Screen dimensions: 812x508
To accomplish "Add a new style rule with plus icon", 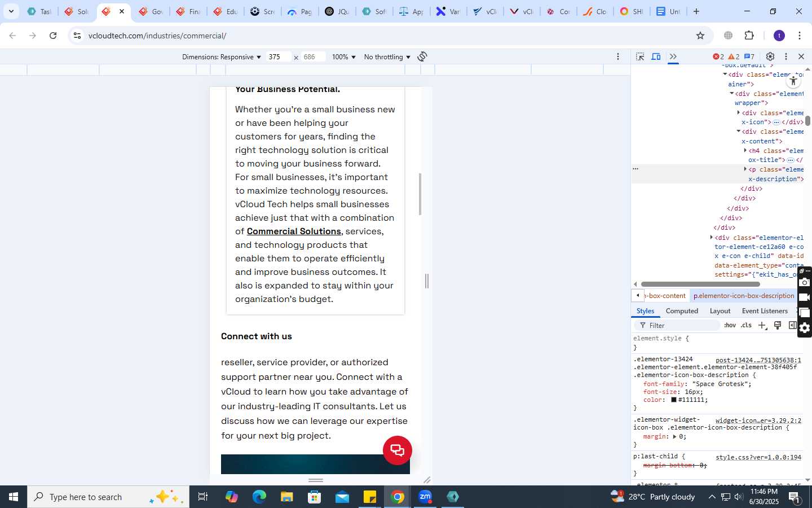I will [x=762, y=325].
